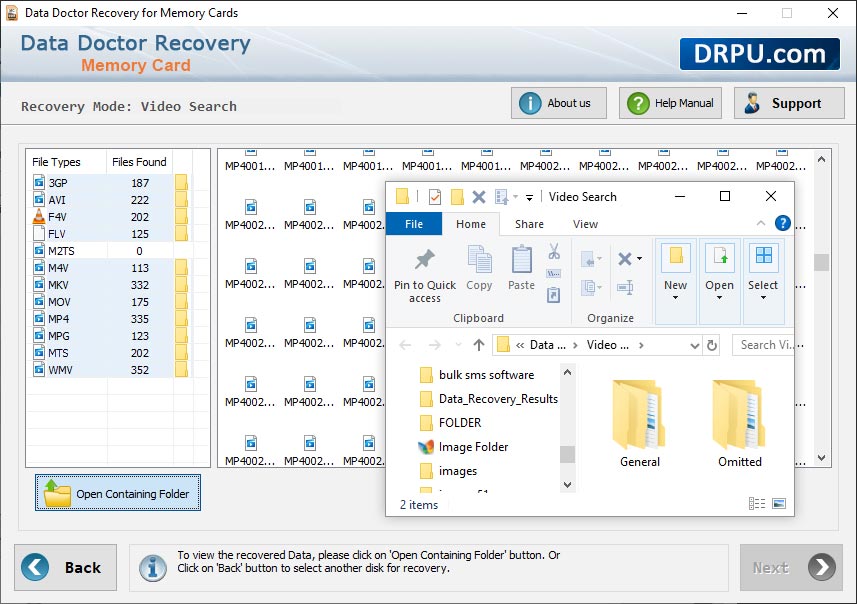857x604 pixels.
Task: Click the F4V VLC cone icon
Action: click(39, 217)
